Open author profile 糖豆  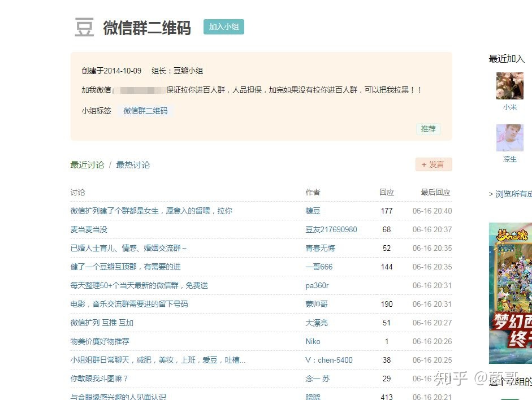pos(313,211)
